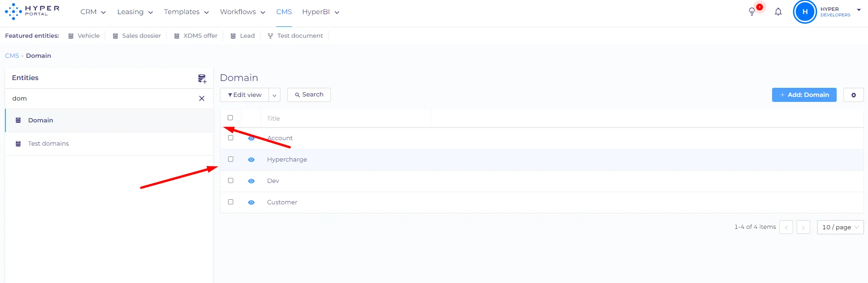This screenshot has width=868, height=283.
Task: Click the Search button
Action: pos(309,95)
